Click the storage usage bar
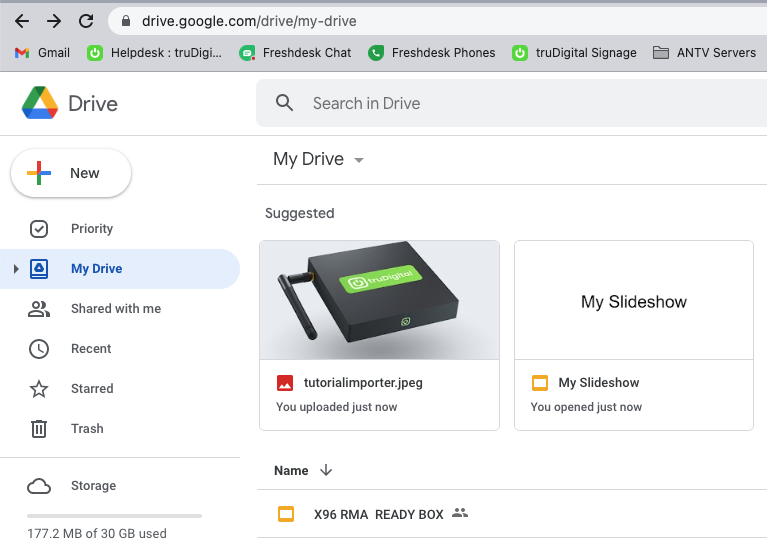Image resolution: width=767 pixels, height=543 pixels. click(x=114, y=516)
